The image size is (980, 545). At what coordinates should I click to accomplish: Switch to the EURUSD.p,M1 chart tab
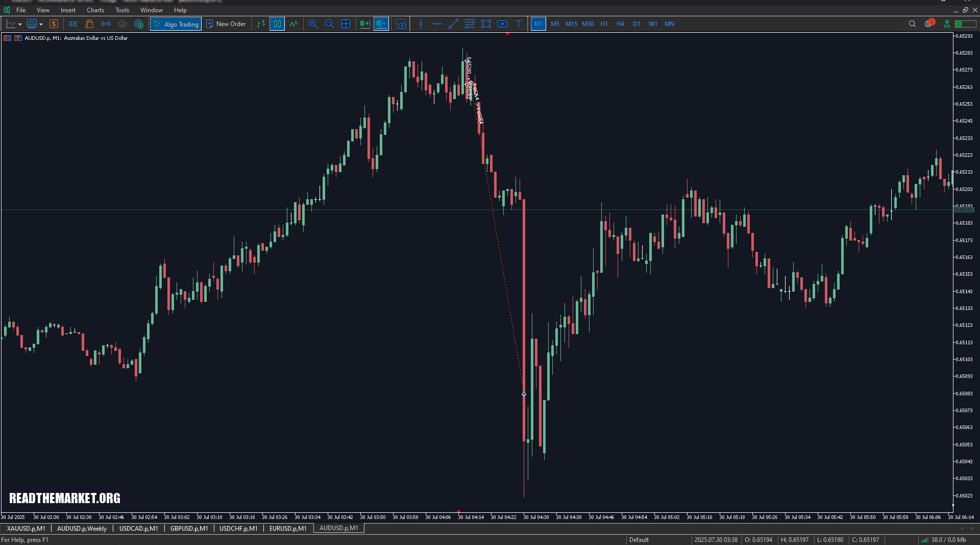pyautogui.click(x=288, y=528)
